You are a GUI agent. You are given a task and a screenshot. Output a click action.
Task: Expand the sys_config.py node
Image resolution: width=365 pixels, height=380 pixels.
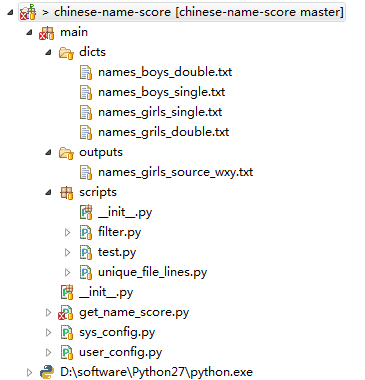pos(48,332)
